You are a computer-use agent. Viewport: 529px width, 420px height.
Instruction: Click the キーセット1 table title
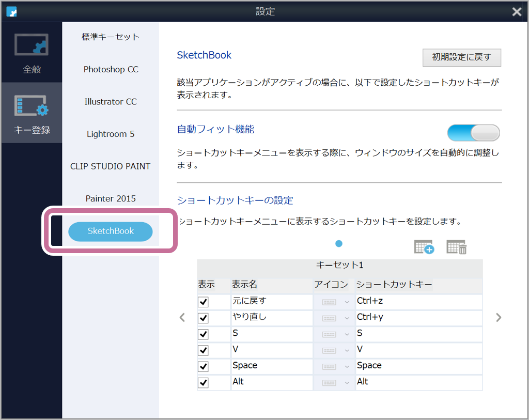340,265
